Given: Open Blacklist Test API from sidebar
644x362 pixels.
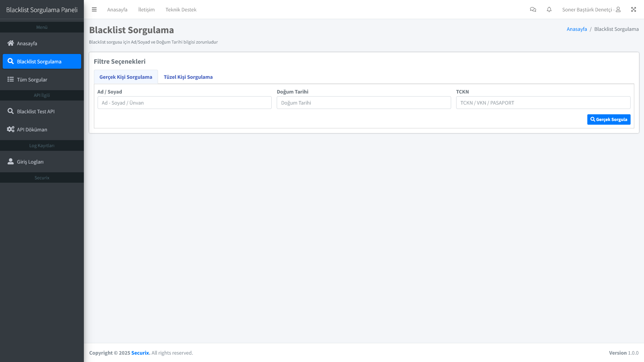Looking at the screenshot, I should click(x=42, y=111).
